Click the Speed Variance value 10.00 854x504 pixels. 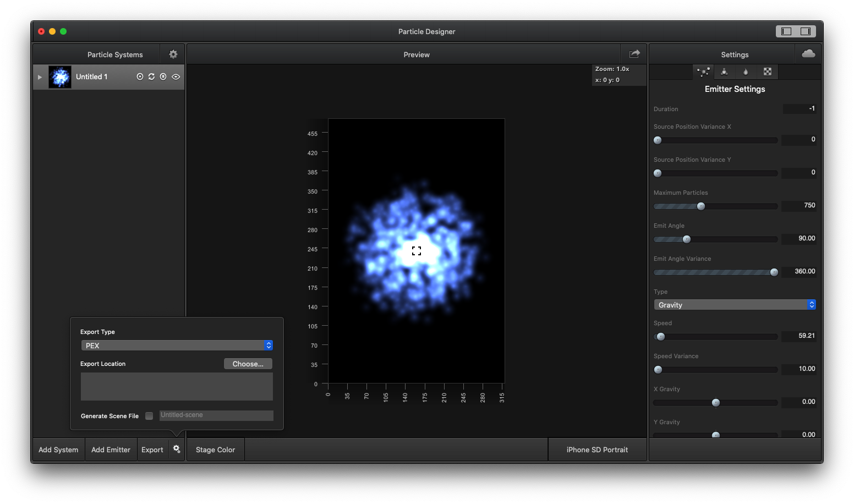tap(799, 369)
